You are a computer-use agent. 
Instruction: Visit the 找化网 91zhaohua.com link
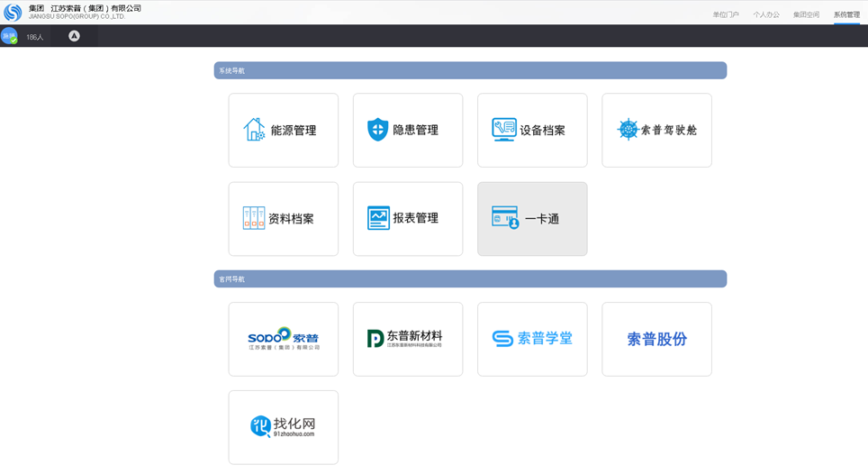[x=283, y=427]
